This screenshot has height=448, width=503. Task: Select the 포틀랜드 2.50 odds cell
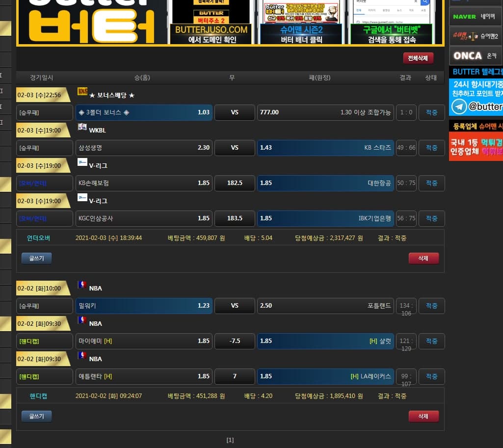[325, 306]
